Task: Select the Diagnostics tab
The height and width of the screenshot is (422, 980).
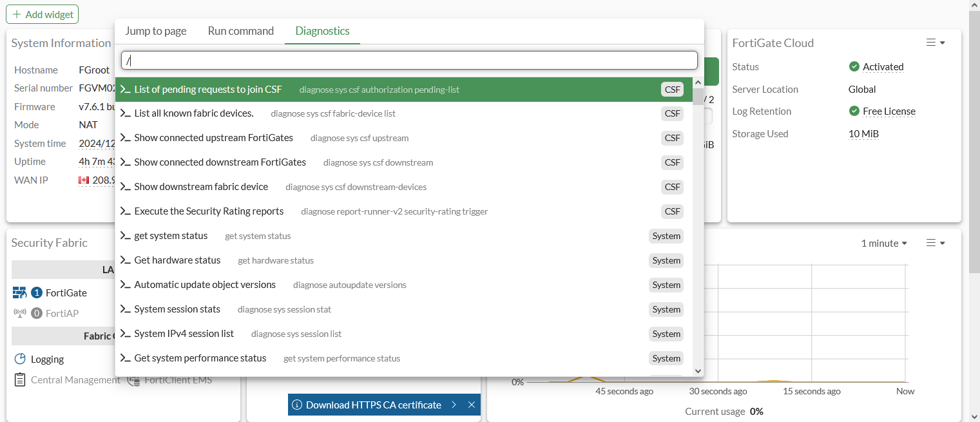Action: click(322, 31)
